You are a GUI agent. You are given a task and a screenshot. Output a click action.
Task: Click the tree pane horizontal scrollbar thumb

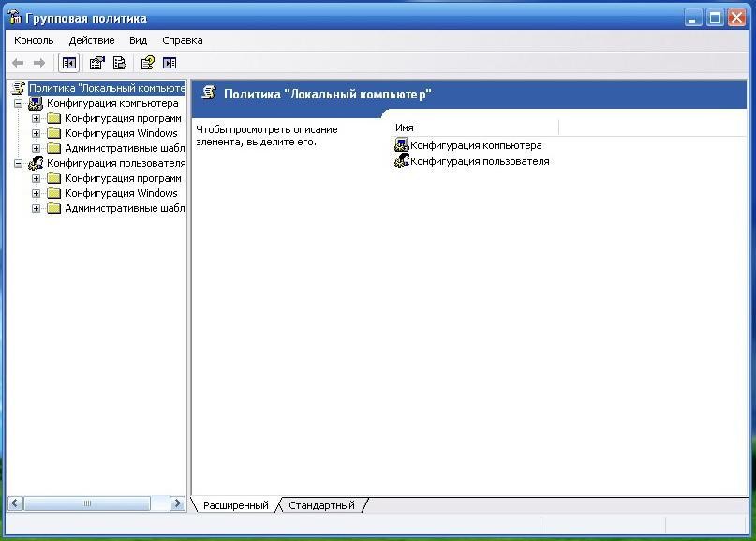[x=87, y=503]
